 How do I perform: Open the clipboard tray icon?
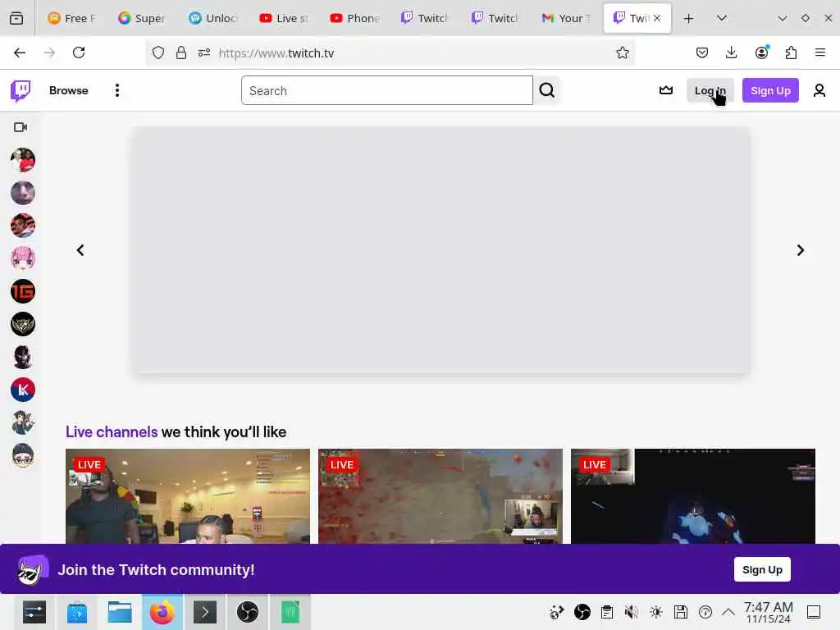pos(607,612)
